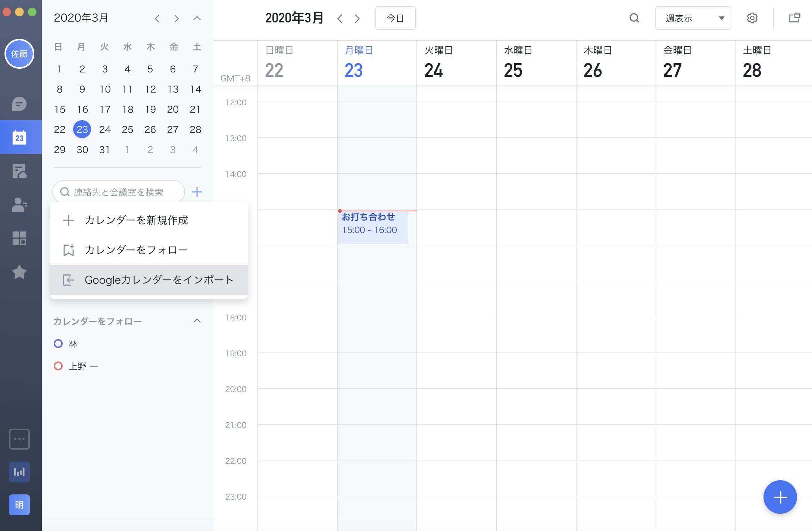Click the 今日 button
Screen dimensions: 812x531
[x=395, y=18]
